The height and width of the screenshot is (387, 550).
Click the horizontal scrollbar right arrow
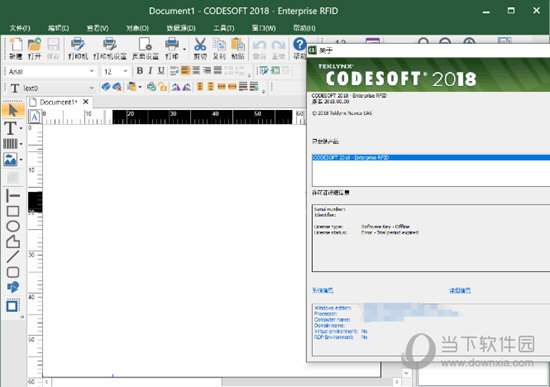pos(397,382)
